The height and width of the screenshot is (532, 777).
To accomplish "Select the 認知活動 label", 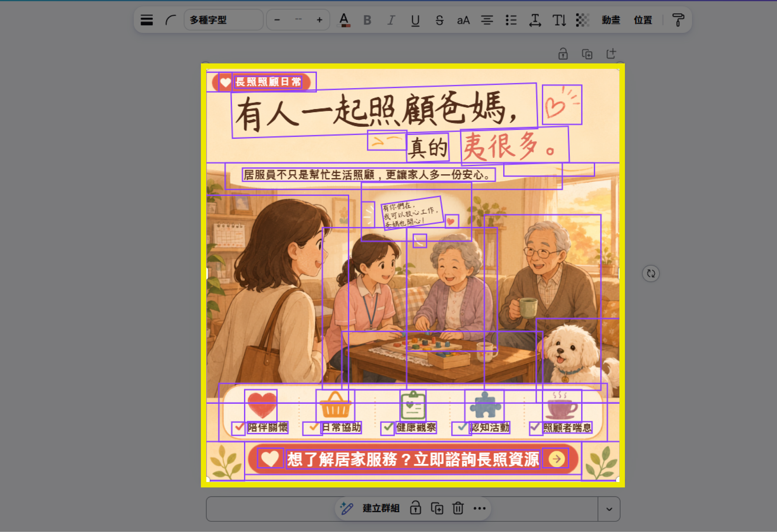I will (490, 427).
